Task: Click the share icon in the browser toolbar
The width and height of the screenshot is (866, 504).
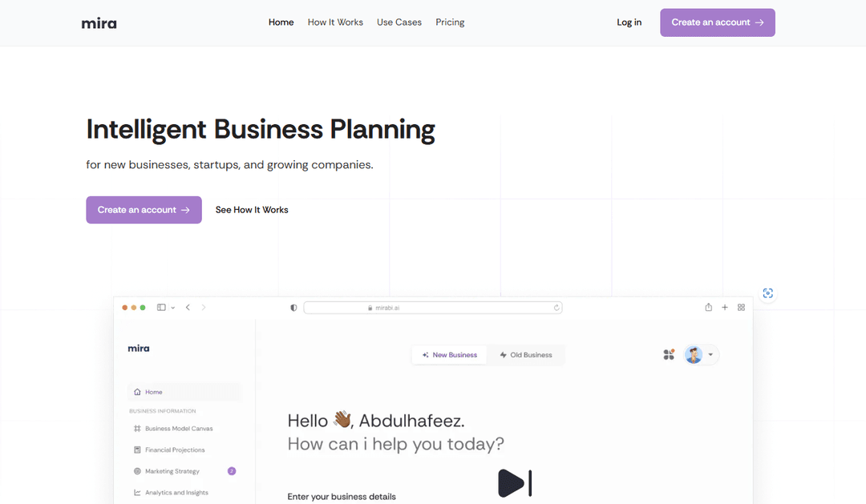Action: 708,308
